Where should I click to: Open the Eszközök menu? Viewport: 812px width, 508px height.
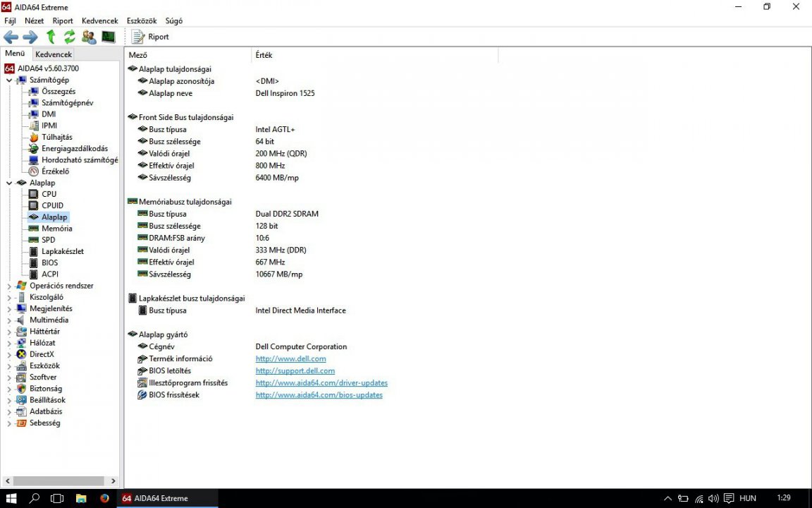[x=142, y=20]
